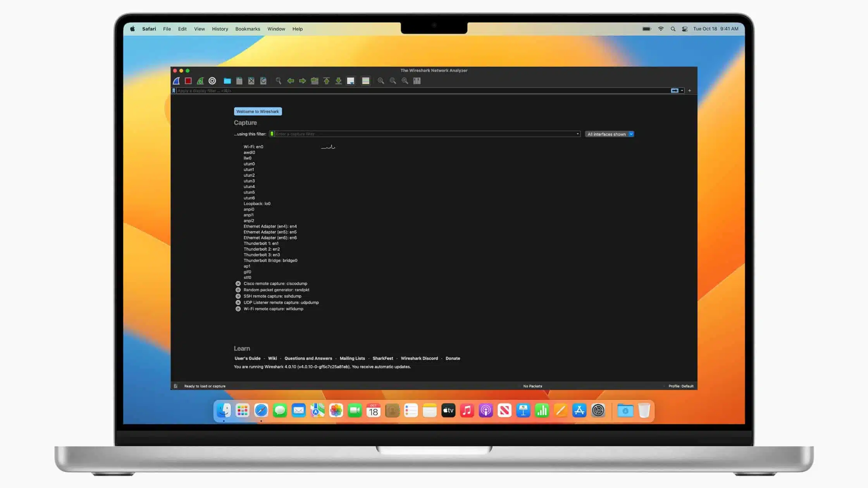Open the User's Guide link
Image resolution: width=868 pixels, height=488 pixels.
248,359
